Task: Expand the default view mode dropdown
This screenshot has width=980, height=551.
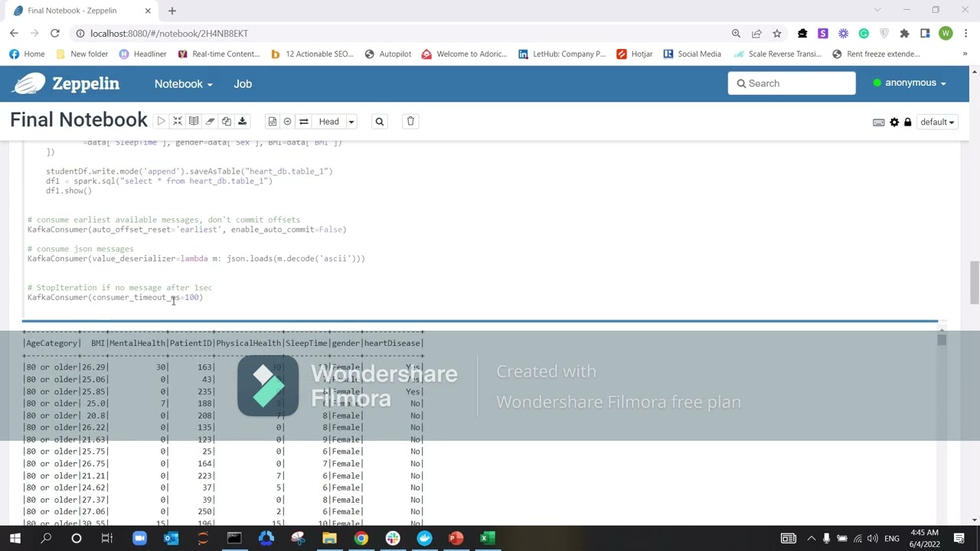Action: tap(937, 122)
